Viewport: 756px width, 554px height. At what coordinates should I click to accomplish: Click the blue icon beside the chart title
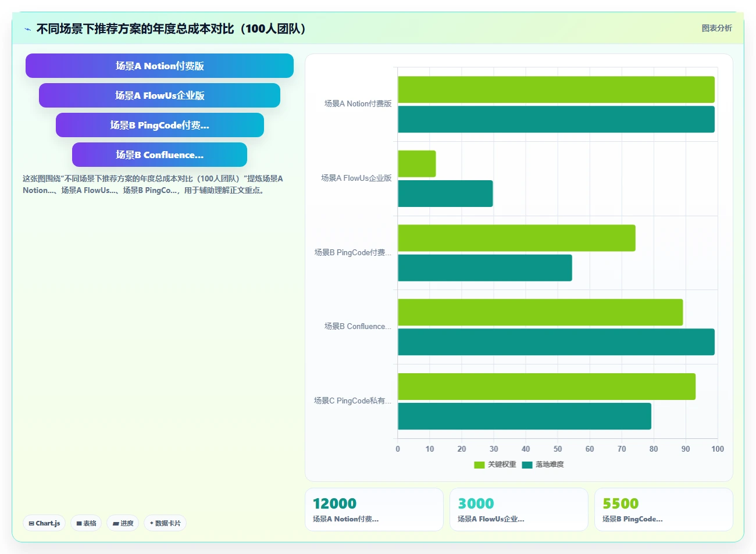point(27,29)
